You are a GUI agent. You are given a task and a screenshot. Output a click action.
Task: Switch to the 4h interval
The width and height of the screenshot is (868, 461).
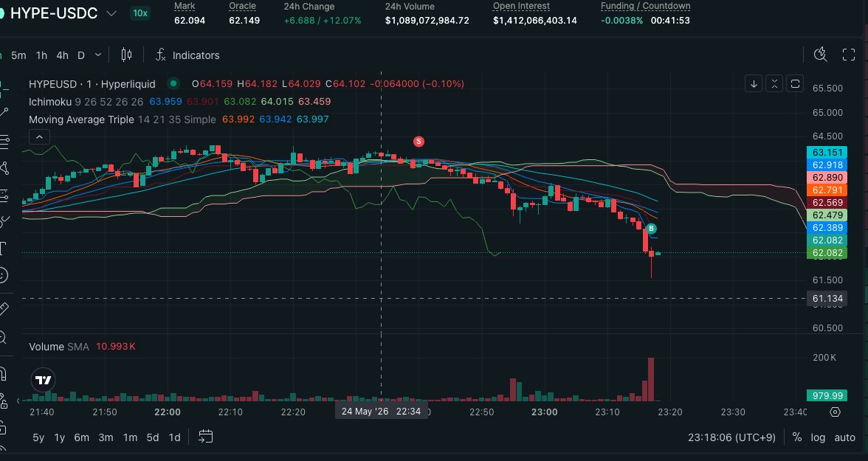tap(63, 55)
